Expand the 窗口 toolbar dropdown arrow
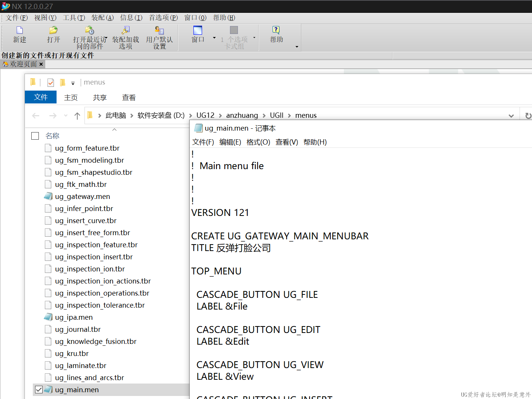This screenshot has height=399, width=532. coord(215,38)
